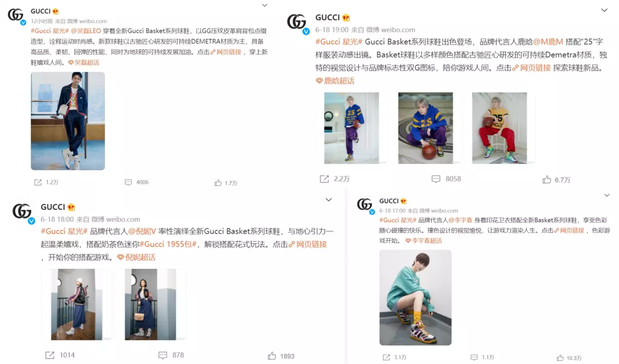Click the repost icon showing 1.2万
Screen dimensions: 619x364
[38, 183]
